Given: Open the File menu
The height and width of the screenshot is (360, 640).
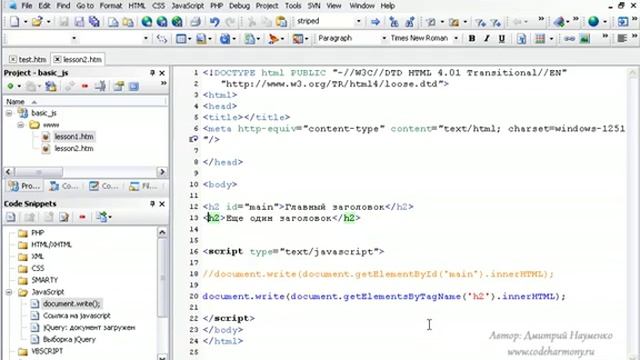Looking at the screenshot, I should [27, 6].
